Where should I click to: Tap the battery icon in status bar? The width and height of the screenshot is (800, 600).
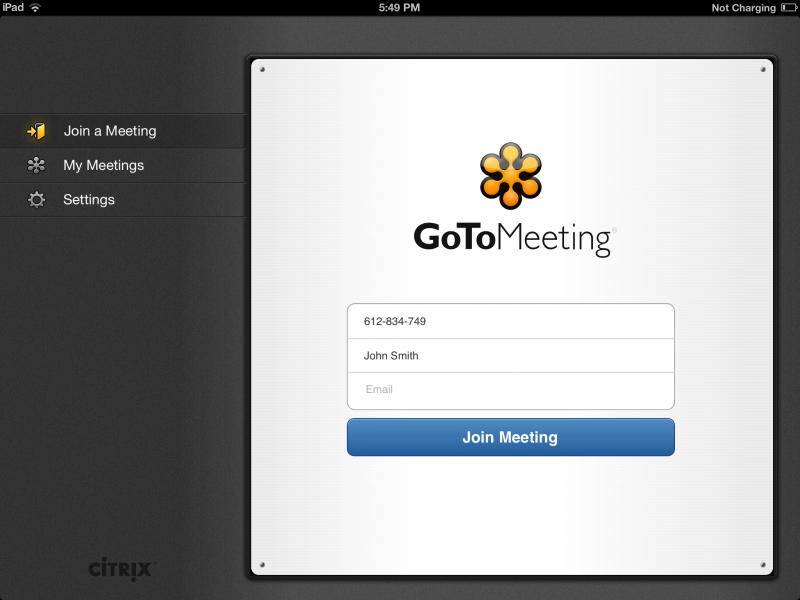tap(789, 8)
